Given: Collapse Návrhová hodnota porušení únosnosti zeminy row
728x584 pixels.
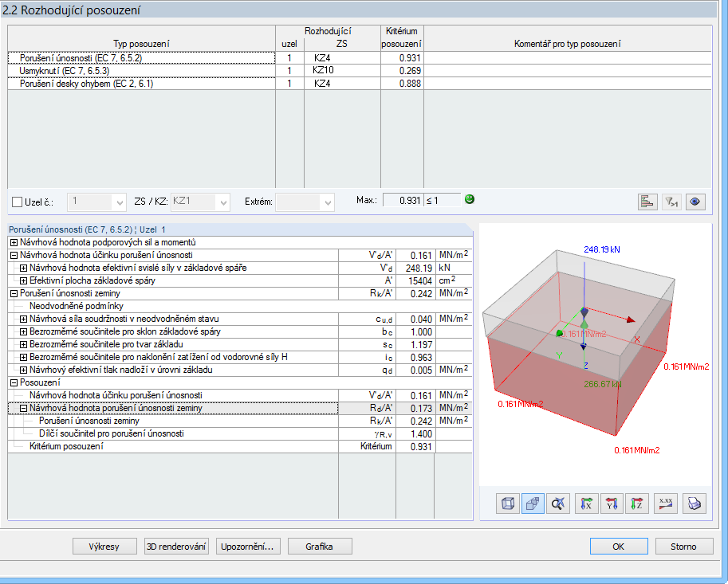Looking at the screenshot, I should coord(23,408).
